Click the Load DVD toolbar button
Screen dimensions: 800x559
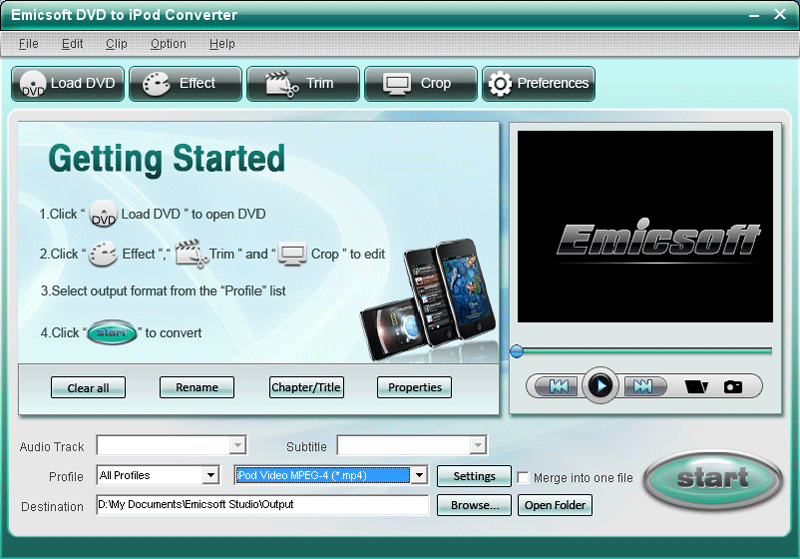point(68,84)
